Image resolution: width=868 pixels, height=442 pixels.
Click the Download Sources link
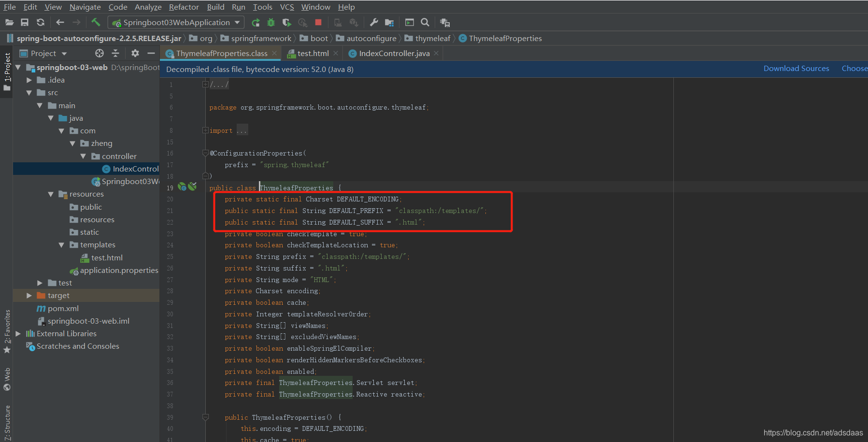(x=796, y=69)
